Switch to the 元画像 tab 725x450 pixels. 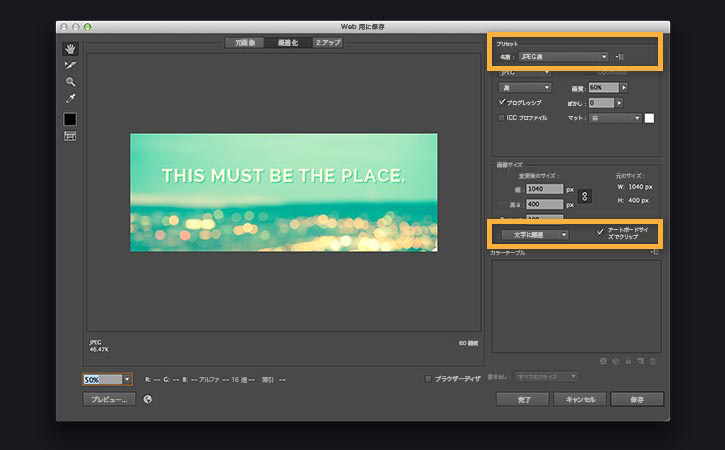click(245, 43)
